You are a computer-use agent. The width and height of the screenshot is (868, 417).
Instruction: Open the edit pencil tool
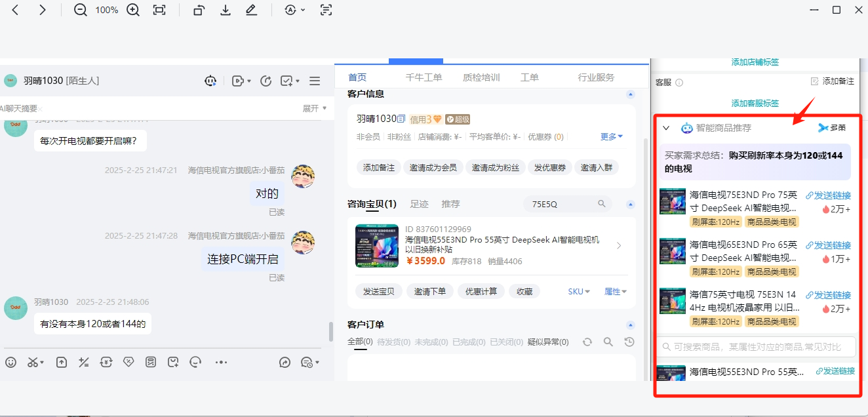click(251, 10)
